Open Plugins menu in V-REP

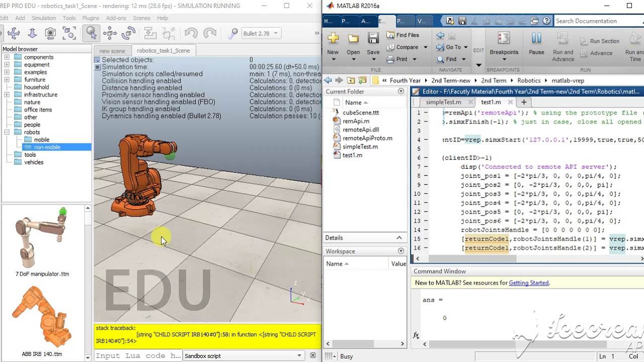pos(91,18)
